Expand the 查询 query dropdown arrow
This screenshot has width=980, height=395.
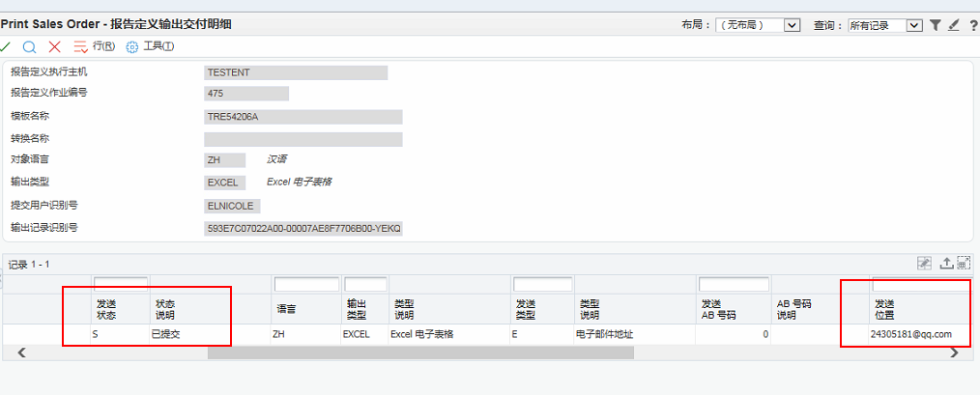tap(914, 25)
